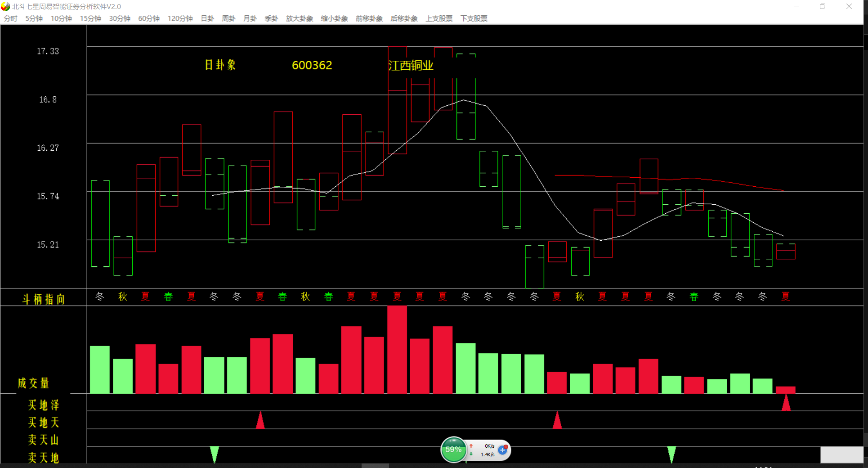
Task: Minimize the application window
Action: pyautogui.click(x=796, y=6)
